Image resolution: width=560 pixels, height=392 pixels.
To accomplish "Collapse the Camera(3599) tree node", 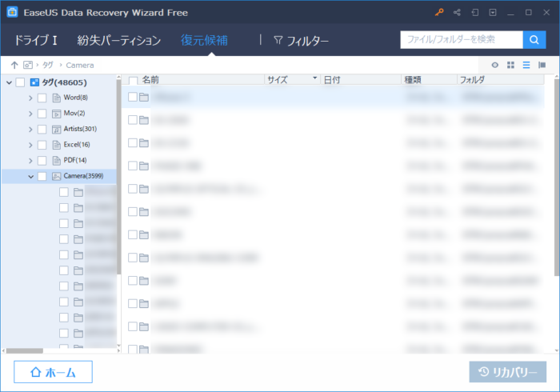I will [x=30, y=176].
